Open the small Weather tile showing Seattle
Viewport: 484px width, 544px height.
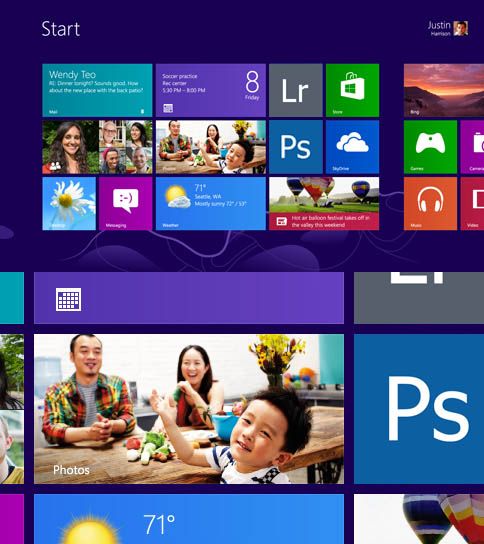pos(211,204)
